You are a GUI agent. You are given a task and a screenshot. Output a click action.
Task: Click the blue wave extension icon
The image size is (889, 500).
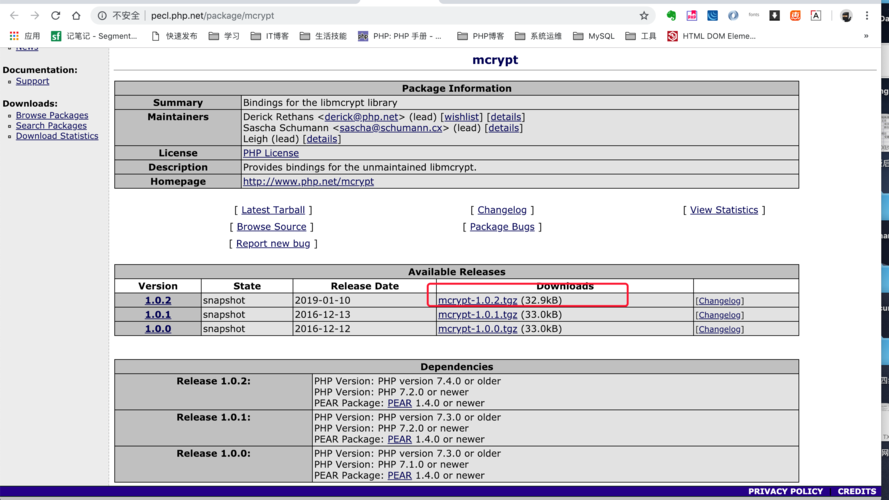tap(713, 16)
